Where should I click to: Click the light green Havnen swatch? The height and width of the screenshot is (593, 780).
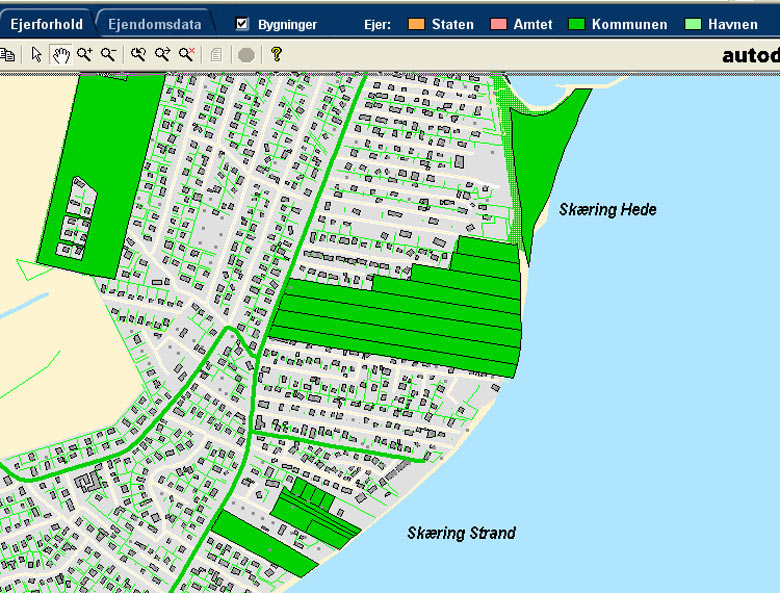693,24
